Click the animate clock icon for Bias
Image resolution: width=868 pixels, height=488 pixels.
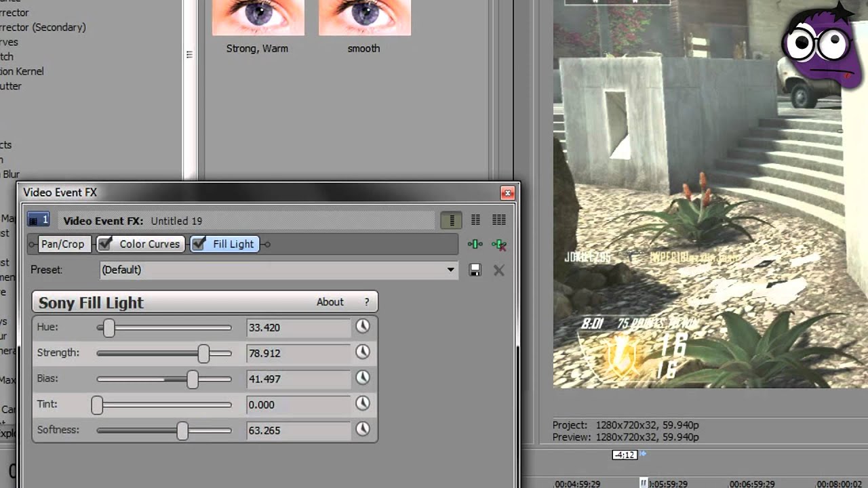coord(363,378)
